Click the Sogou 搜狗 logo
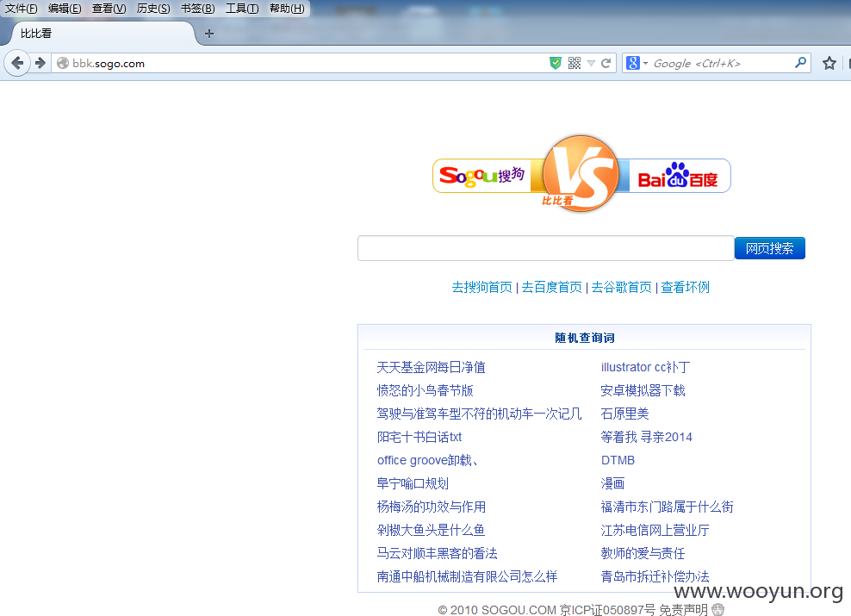Viewport: 851px width, 616px height. [482, 175]
